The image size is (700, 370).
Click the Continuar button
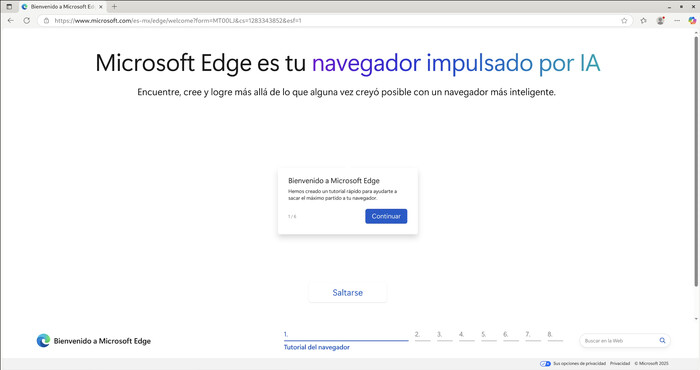tap(386, 216)
